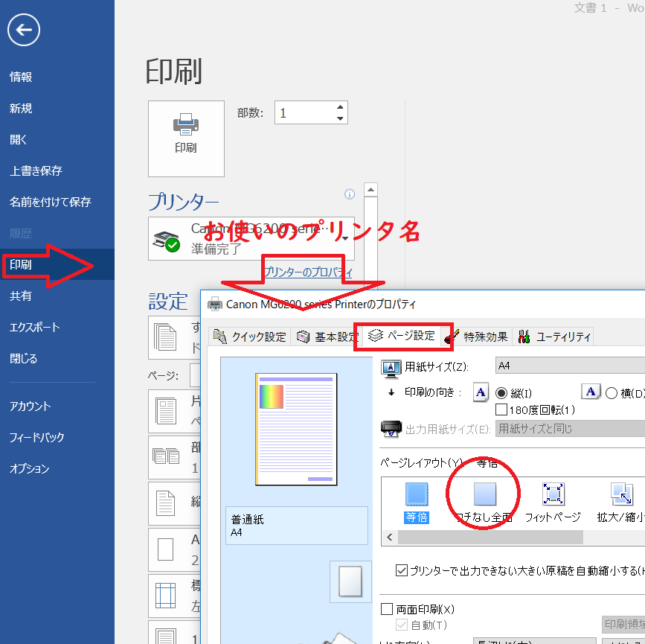This screenshot has width=645, height=644.
Task: Select the フィットページ layout icon
Action: click(x=553, y=494)
